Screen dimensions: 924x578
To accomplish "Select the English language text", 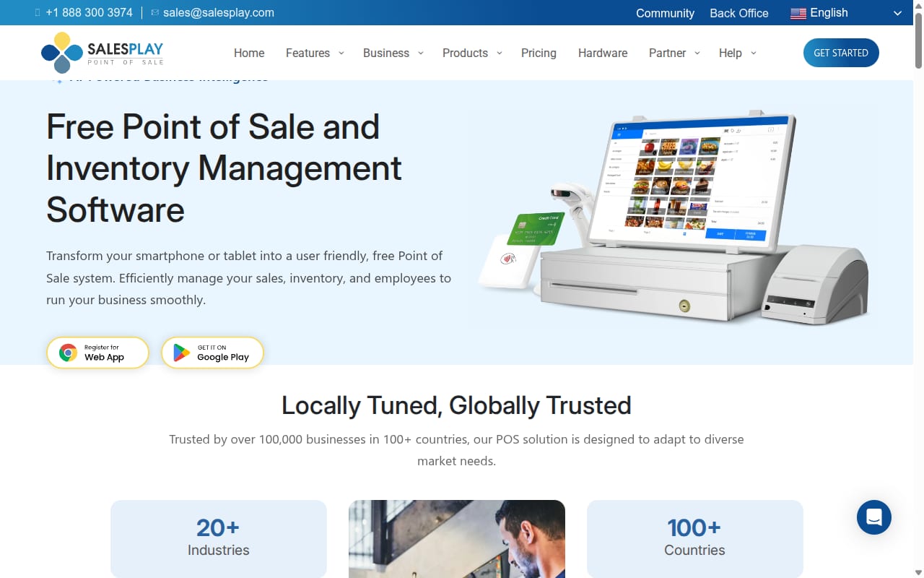I will 829,13.
